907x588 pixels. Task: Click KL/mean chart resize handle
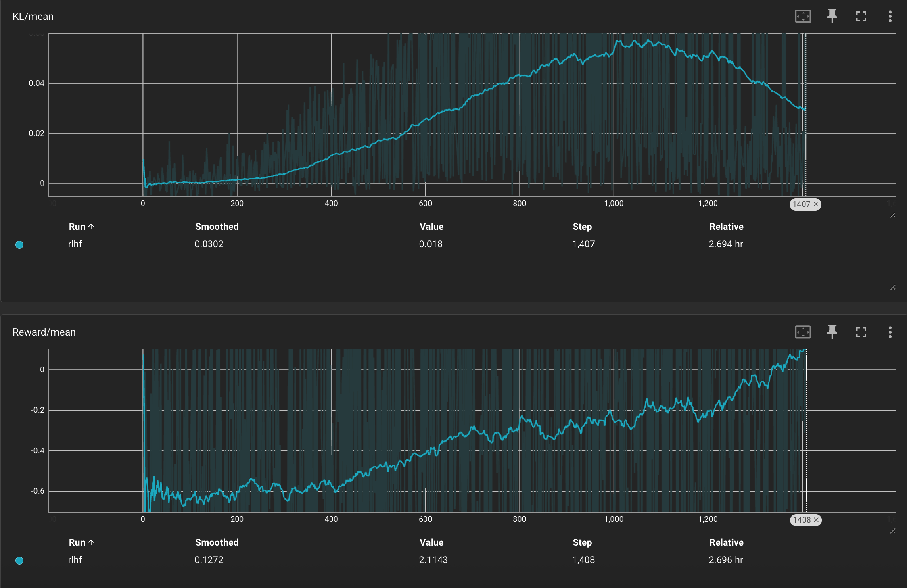pos(892,215)
